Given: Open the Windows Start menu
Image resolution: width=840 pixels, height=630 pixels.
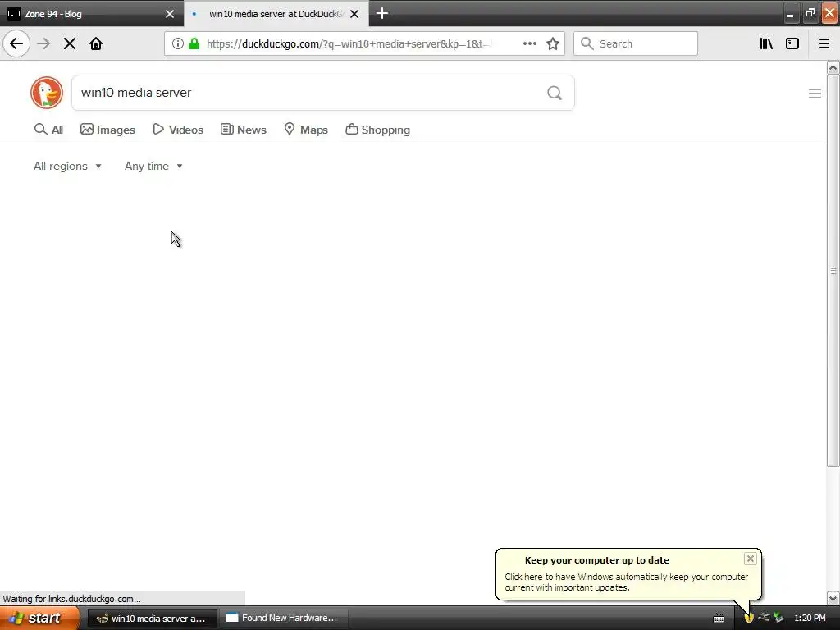Looking at the screenshot, I should coord(39,618).
